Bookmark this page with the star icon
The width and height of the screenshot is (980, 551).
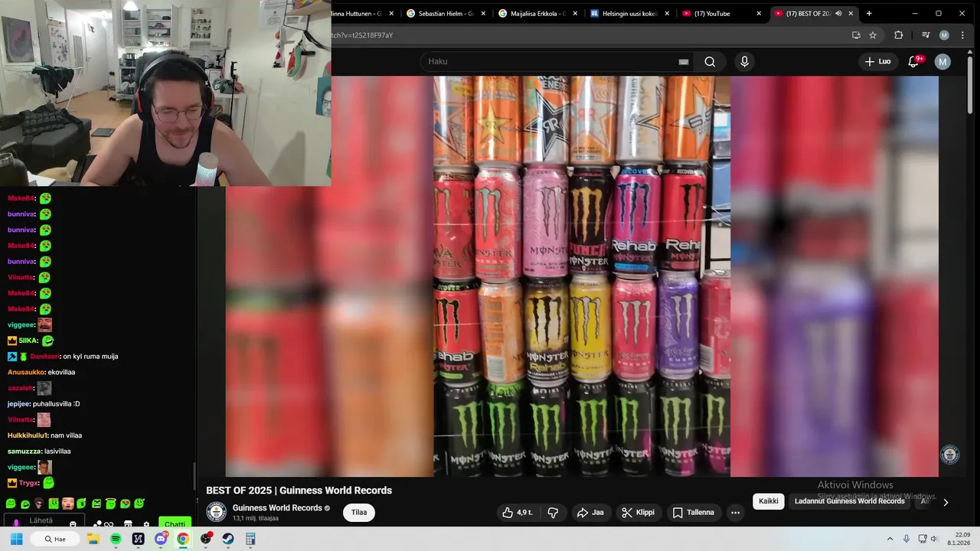pos(873,35)
